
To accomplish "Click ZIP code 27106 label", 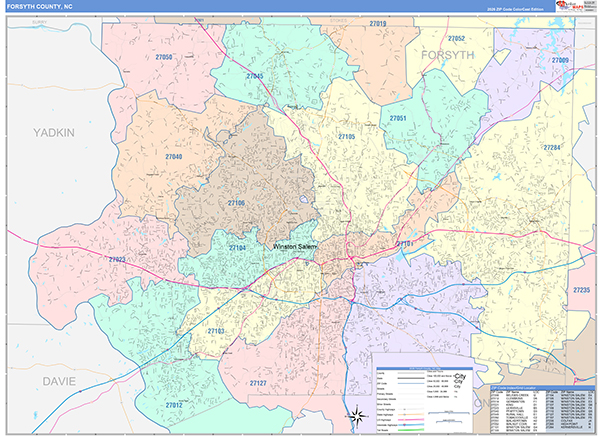I will pyautogui.click(x=236, y=203).
